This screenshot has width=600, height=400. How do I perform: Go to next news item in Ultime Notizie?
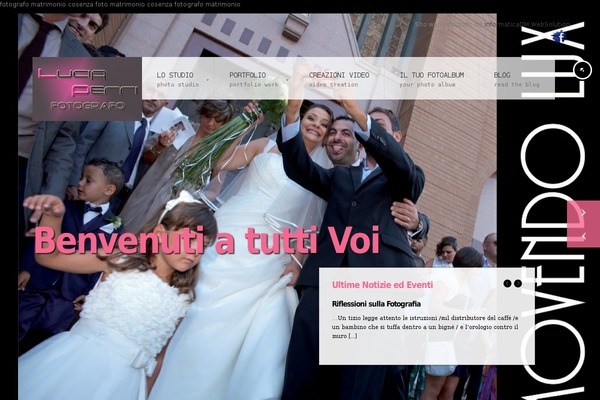[517, 284]
